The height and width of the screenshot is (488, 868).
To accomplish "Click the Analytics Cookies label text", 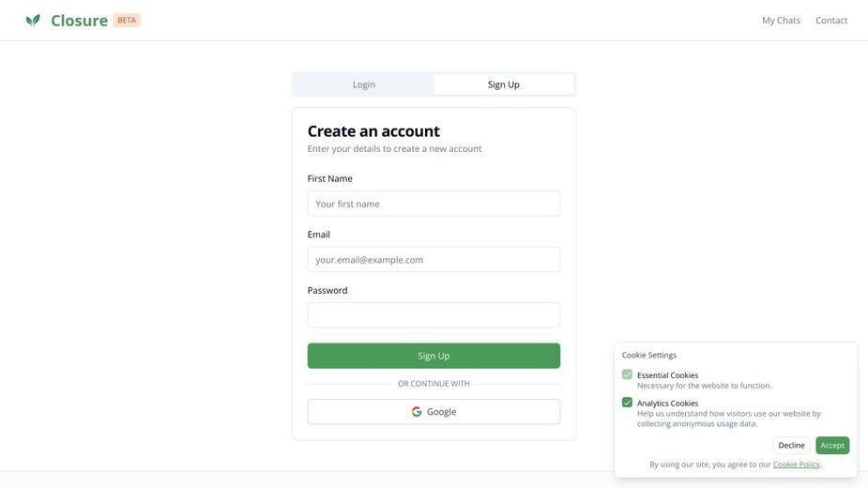I will click(x=667, y=404).
